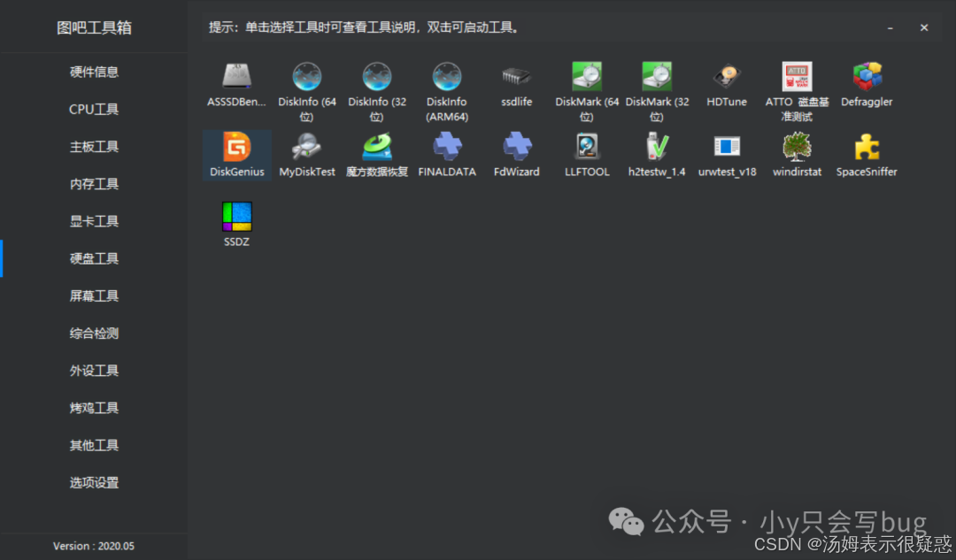Choose the windirstat tree icon
The image size is (956, 560).
(797, 147)
